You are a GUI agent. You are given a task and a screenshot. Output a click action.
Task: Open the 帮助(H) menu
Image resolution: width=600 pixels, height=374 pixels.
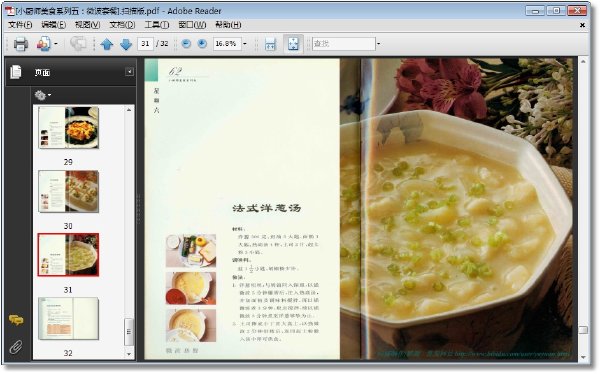(x=228, y=25)
